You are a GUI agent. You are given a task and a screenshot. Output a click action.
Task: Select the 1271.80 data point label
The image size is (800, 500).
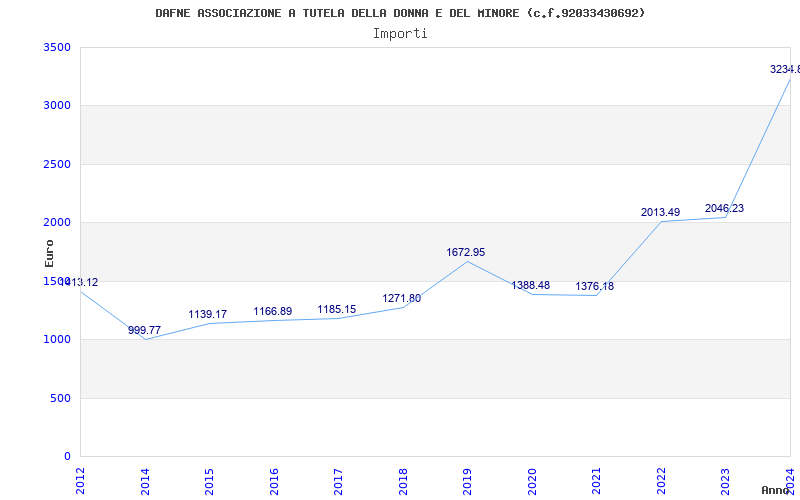pos(402,298)
